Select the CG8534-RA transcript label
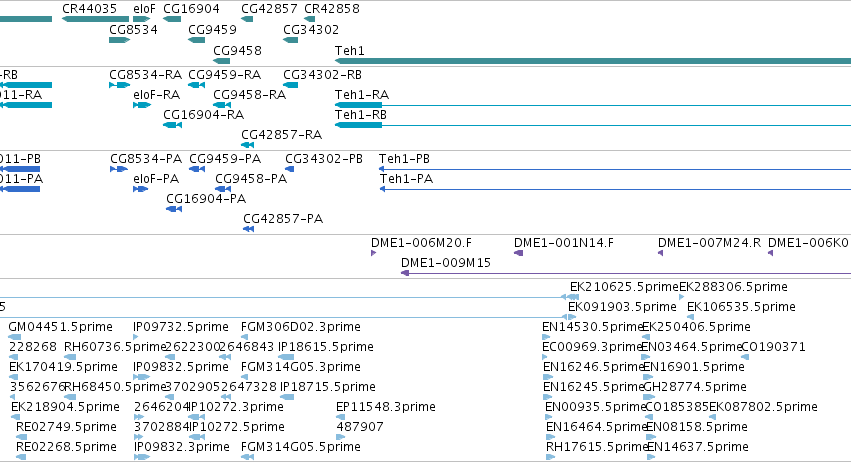This screenshot has height=462, width=851. [145, 74]
